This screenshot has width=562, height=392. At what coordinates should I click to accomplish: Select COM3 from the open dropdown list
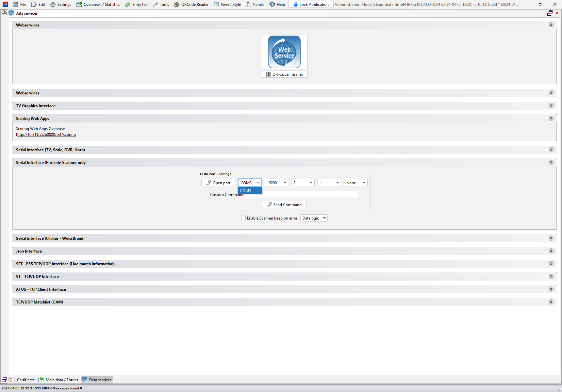coord(250,191)
